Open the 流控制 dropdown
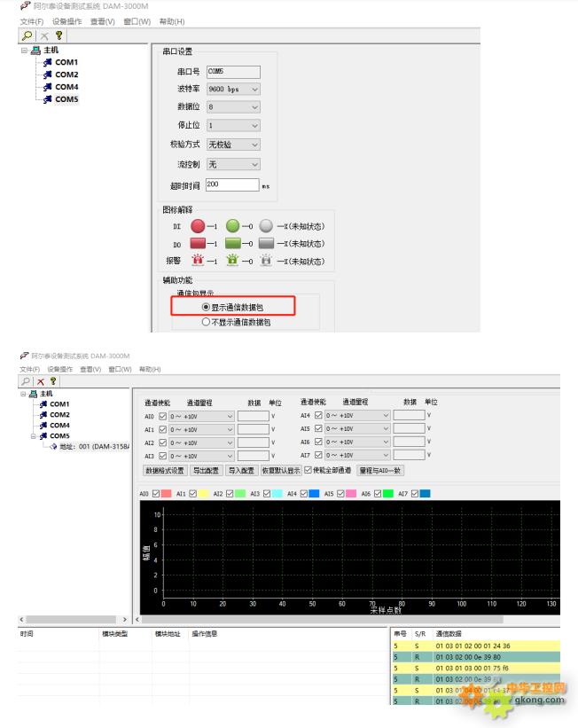 233,164
